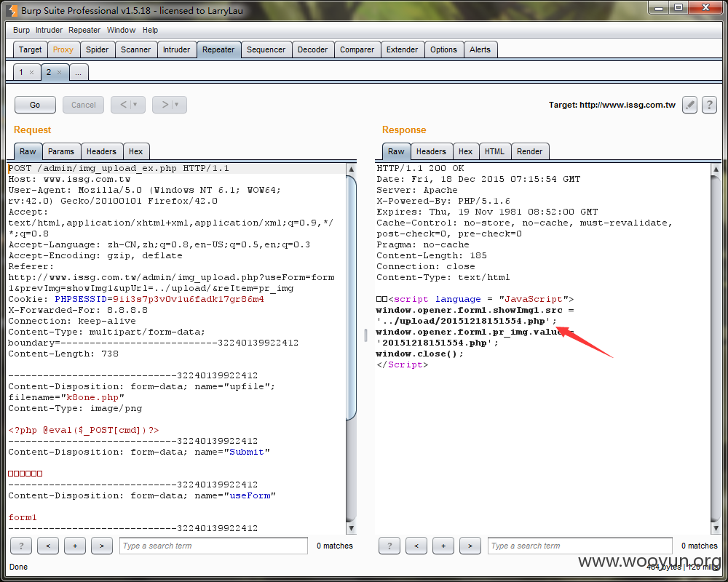Open new Repeater tab with ellipsis
728x582 pixels.
pyautogui.click(x=79, y=73)
